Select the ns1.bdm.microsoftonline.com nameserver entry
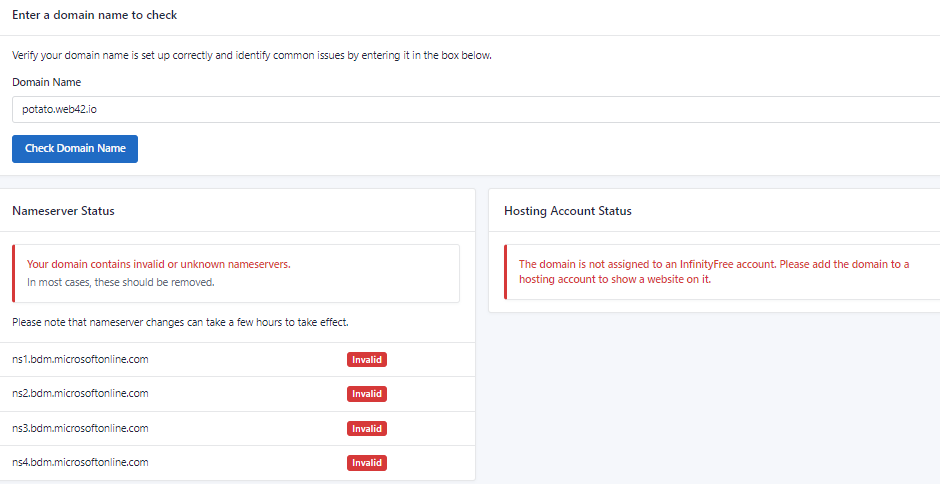940x484 pixels. [x=80, y=359]
